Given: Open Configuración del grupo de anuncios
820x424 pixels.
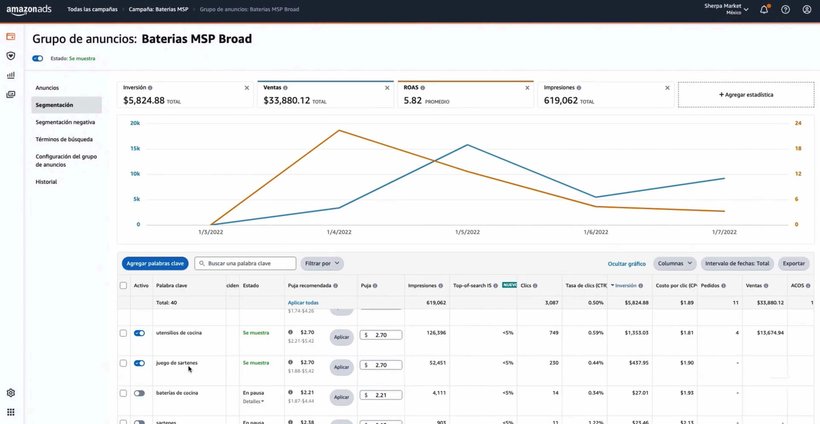Looking at the screenshot, I should pos(66,160).
